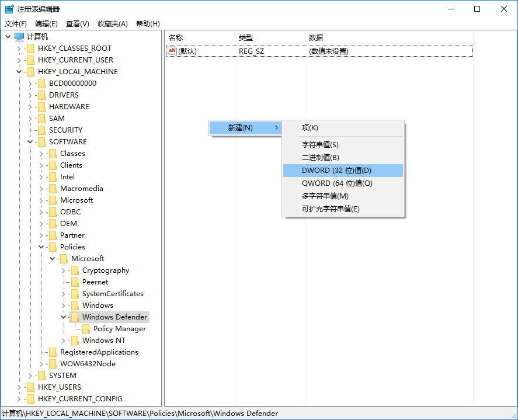Expand the HKEY_CLASSES_ROOT arrow
Image resolution: width=518 pixels, height=420 pixels.
19,48
